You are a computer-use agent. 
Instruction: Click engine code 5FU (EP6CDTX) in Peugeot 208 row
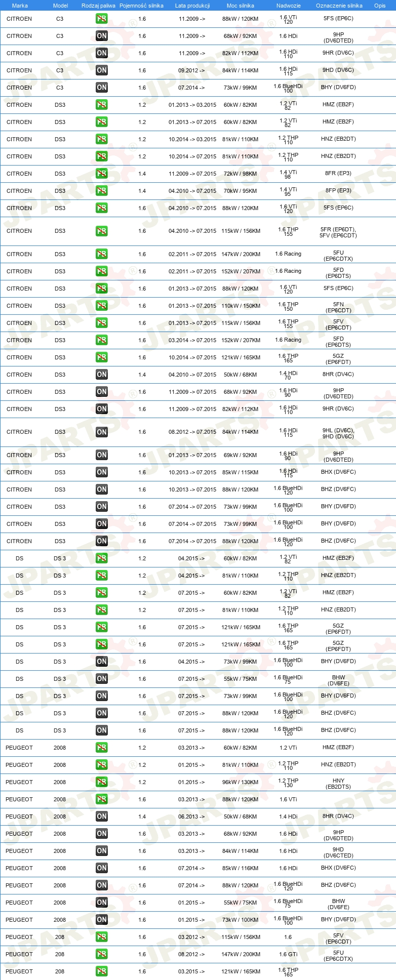point(338,956)
